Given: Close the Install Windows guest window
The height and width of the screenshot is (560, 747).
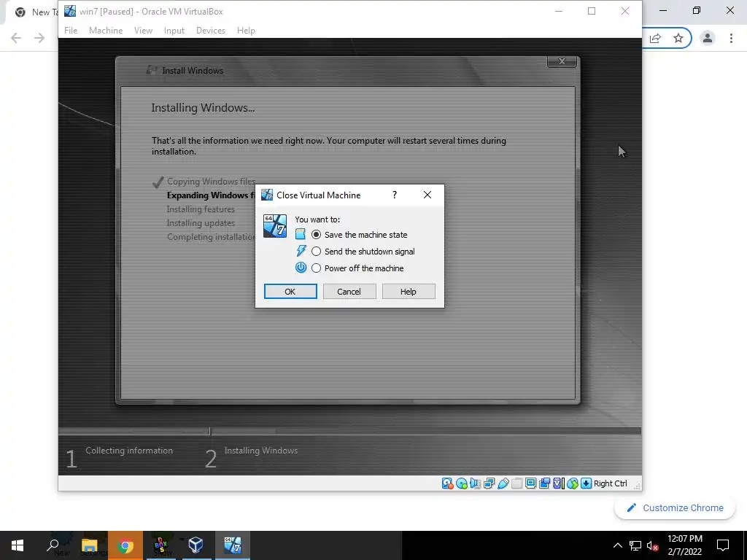Looking at the screenshot, I should (x=562, y=61).
